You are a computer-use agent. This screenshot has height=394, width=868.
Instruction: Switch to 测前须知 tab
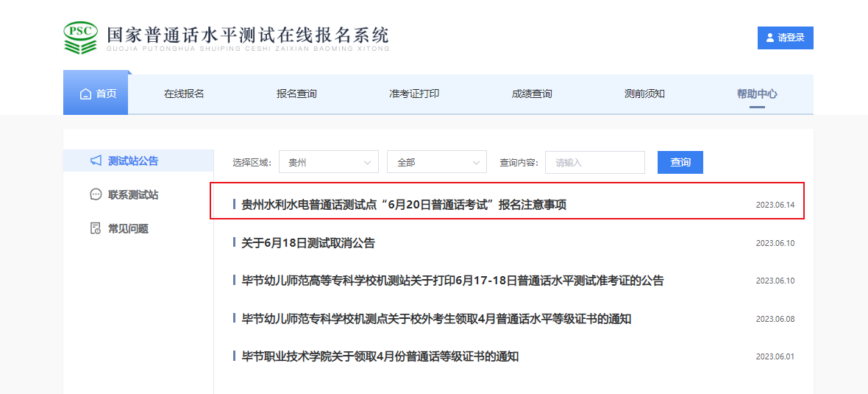click(x=644, y=94)
